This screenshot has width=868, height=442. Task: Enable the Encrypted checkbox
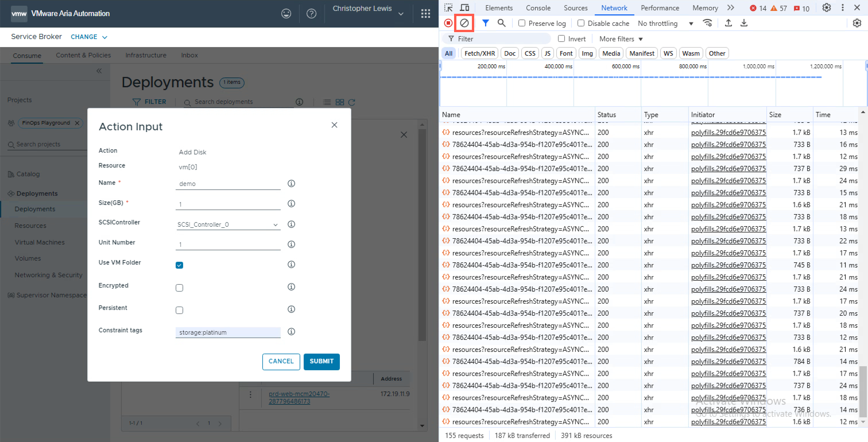179,288
